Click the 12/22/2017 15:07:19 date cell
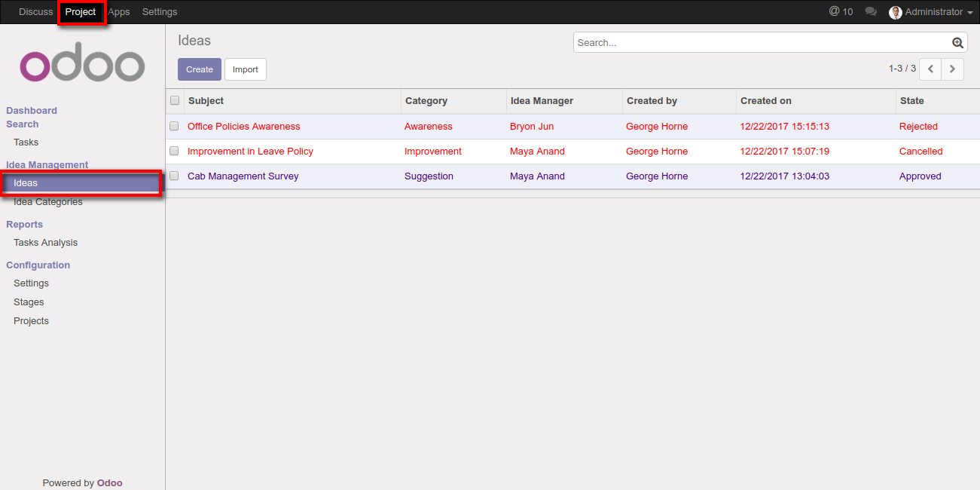Viewport: 980px width, 490px height. coord(785,152)
